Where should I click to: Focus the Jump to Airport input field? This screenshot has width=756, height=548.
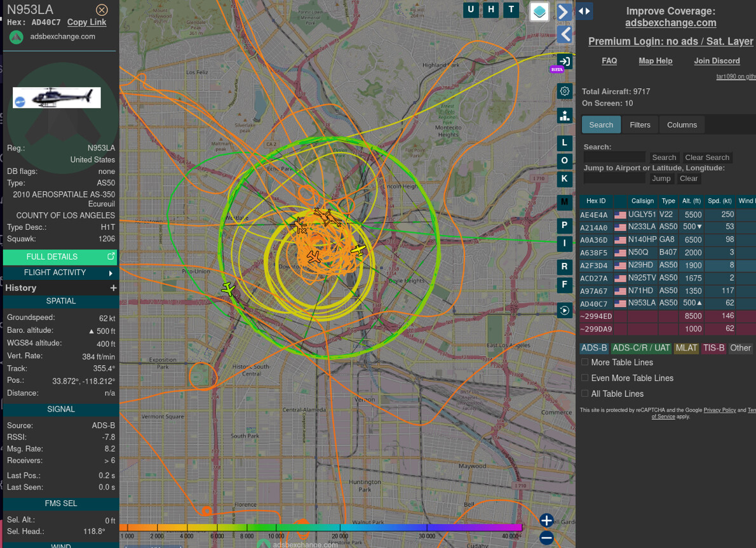614,178
